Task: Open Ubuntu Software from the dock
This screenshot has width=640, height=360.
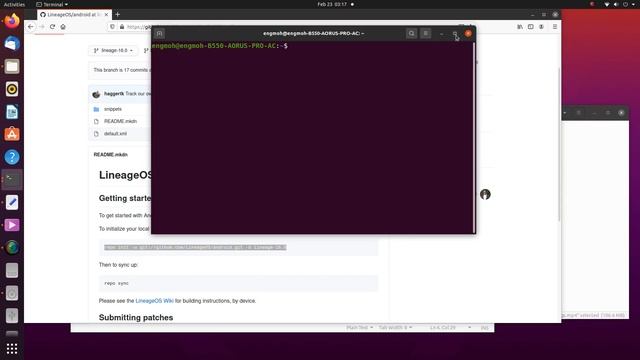Action: coord(12,134)
